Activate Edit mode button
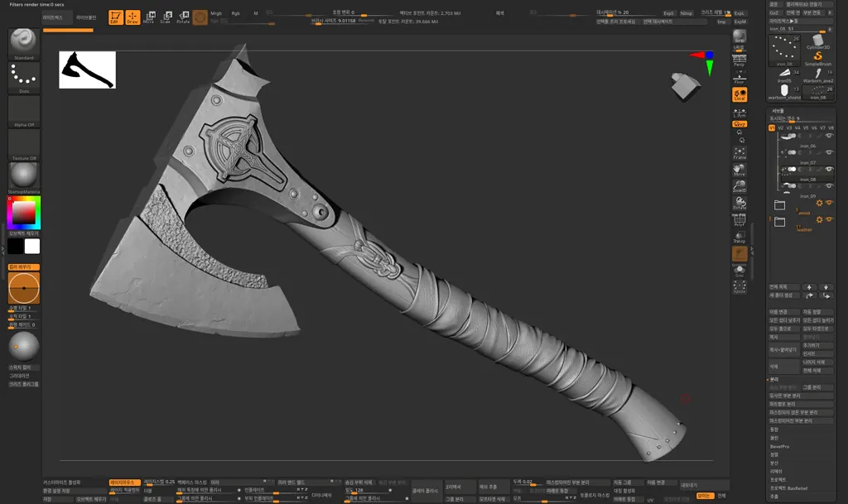848x504 pixels. click(x=115, y=17)
